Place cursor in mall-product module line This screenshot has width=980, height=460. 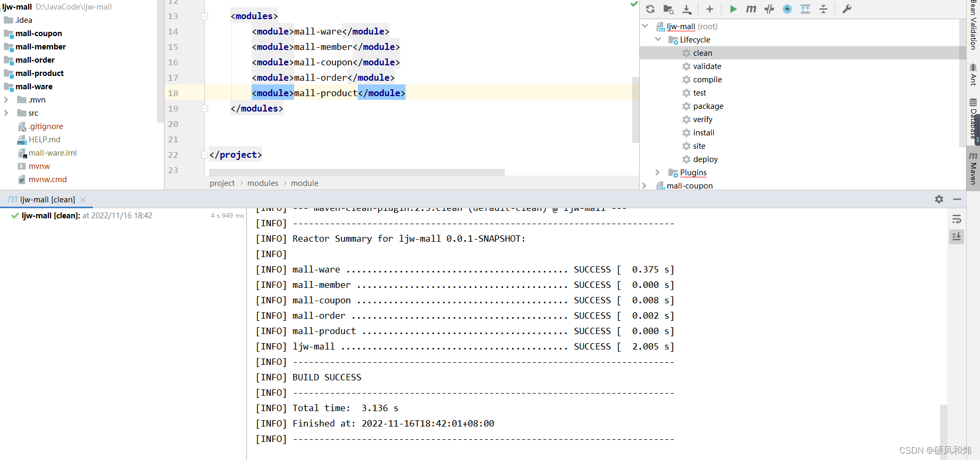pyautogui.click(x=329, y=93)
